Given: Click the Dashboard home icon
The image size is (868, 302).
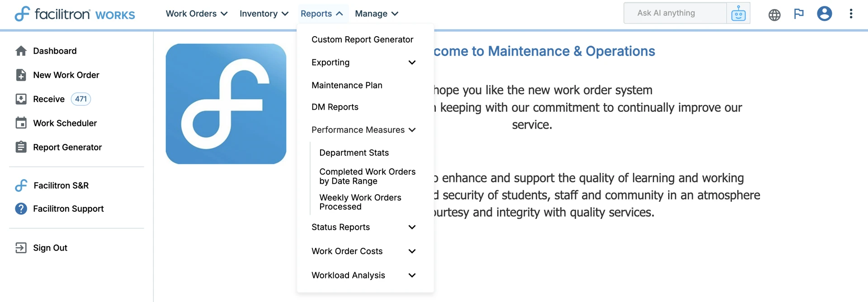Looking at the screenshot, I should (x=21, y=51).
